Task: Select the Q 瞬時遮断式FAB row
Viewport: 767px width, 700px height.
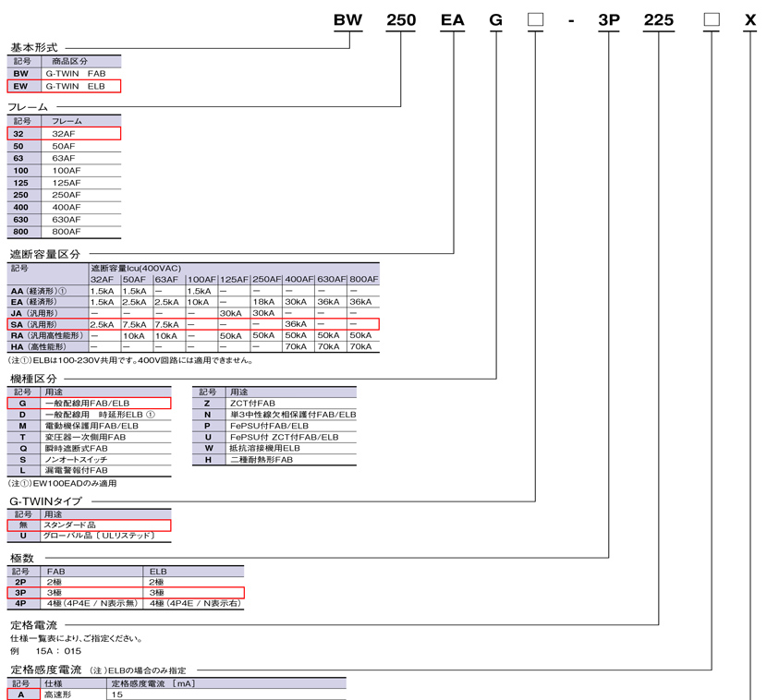Action: 89,448
